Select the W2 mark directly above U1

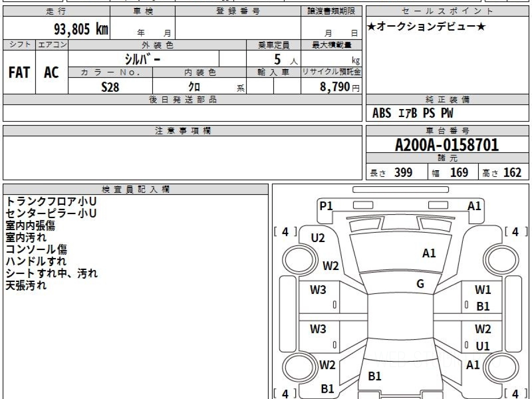pos(483,329)
